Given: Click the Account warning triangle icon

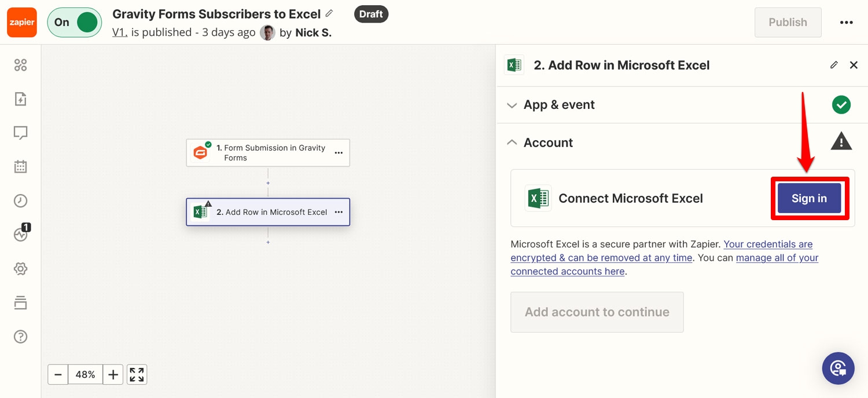Looking at the screenshot, I should (x=841, y=141).
